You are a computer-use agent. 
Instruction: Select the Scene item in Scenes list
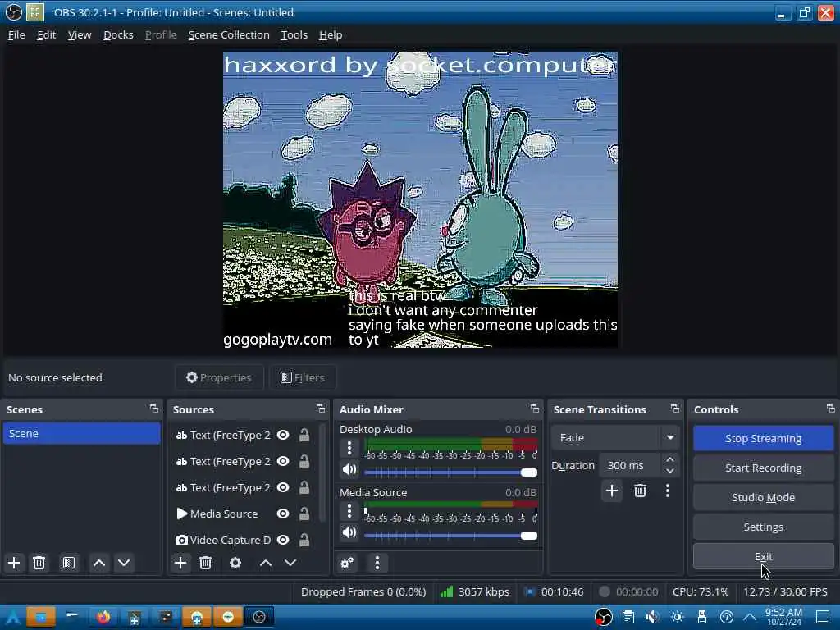(81, 433)
